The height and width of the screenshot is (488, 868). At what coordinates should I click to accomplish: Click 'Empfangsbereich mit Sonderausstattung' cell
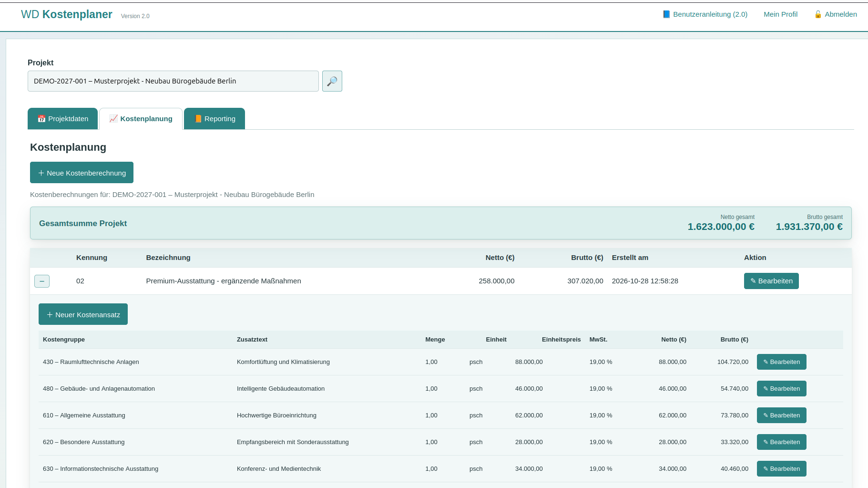[x=293, y=442]
